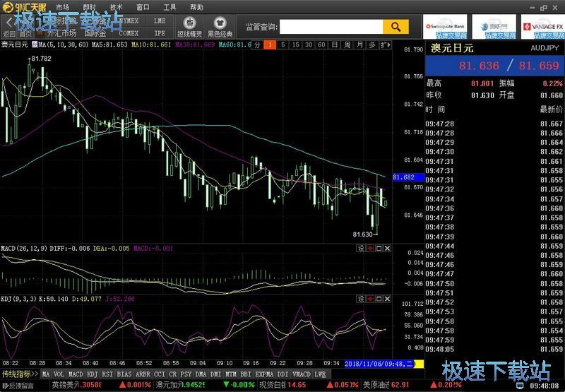This screenshot has height=392, width=565.
Task: Select the COMEX market button
Action: (x=129, y=33)
